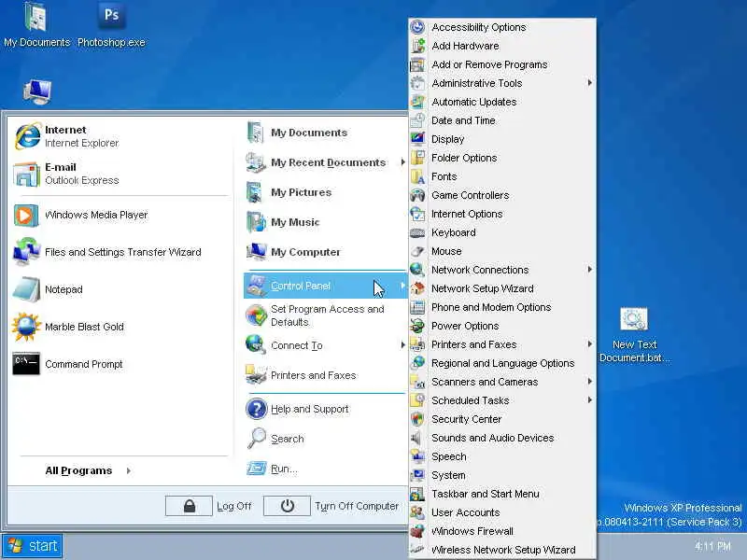747x560 pixels.
Task: Click the Add Hardware icon
Action: (417, 46)
